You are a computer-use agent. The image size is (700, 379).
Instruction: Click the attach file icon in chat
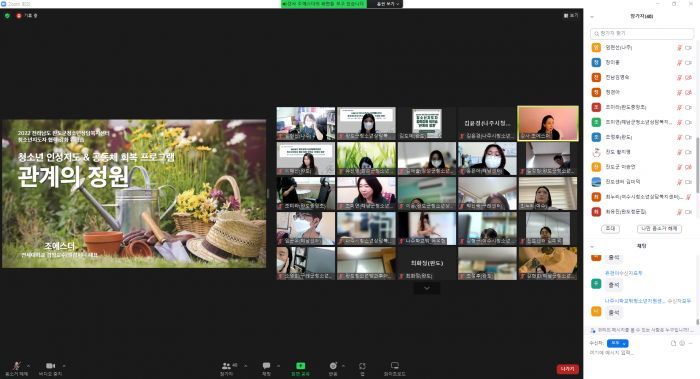(x=673, y=343)
